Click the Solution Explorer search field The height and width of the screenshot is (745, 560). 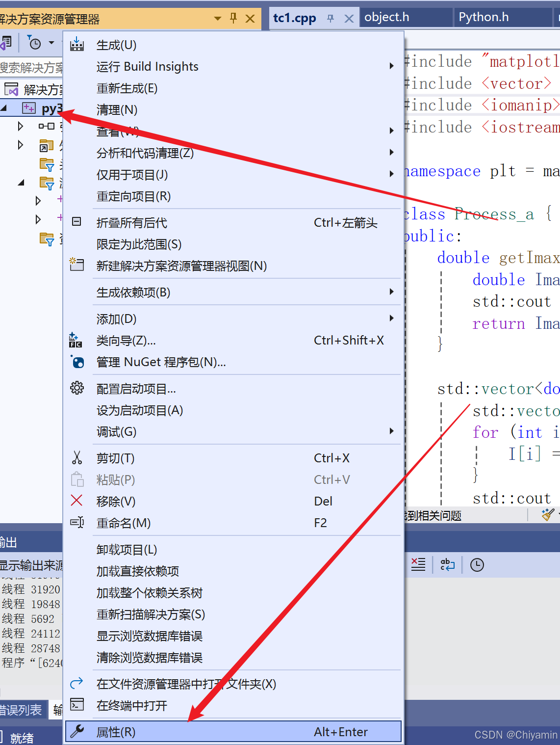(x=31, y=68)
